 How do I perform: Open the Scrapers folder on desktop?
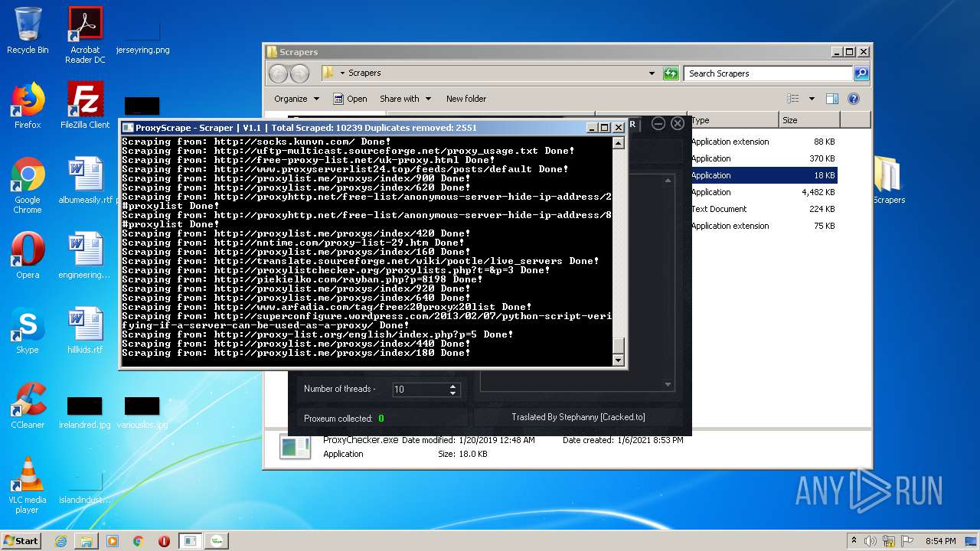(889, 181)
